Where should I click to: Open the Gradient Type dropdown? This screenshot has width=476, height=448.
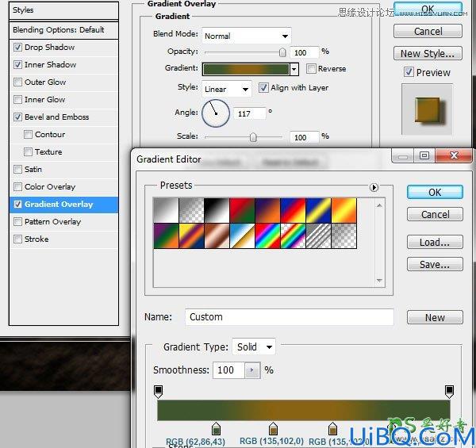(254, 347)
